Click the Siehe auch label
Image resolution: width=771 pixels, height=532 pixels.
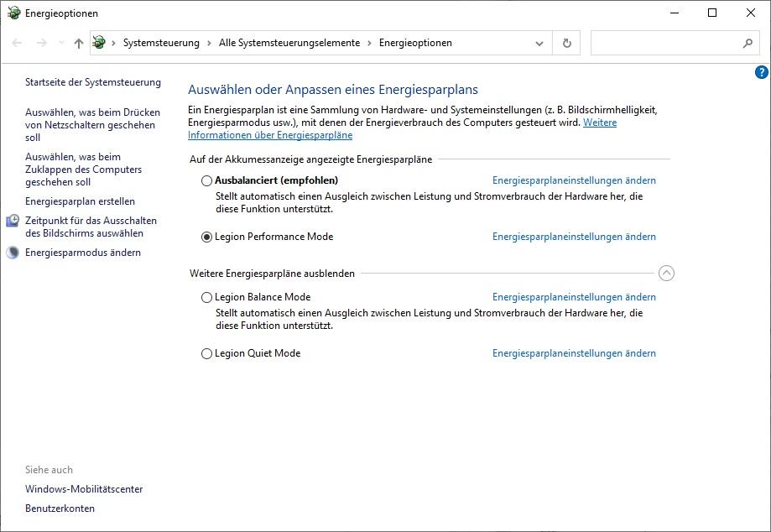tap(49, 470)
